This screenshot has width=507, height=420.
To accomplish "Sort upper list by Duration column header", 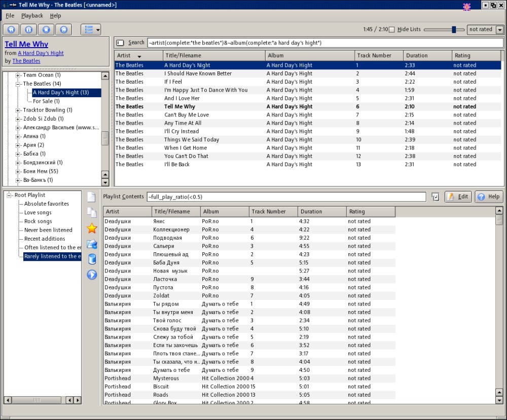I will (x=427, y=56).
